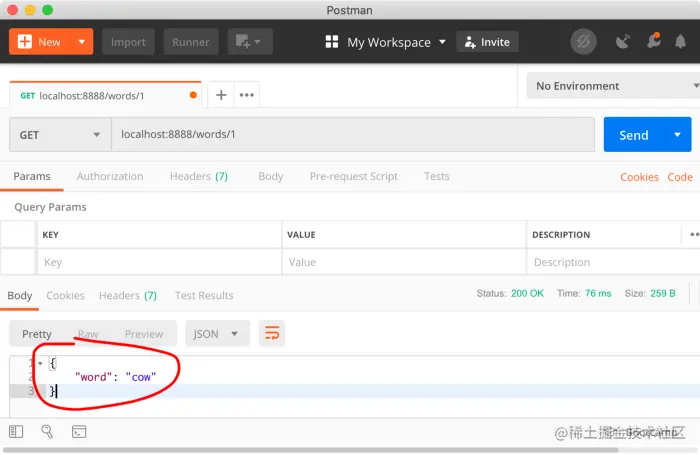Open the Runner
Image resolution: width=700 pixels, height=455 pixels.
pyautogui.click(x=191, y=42)
